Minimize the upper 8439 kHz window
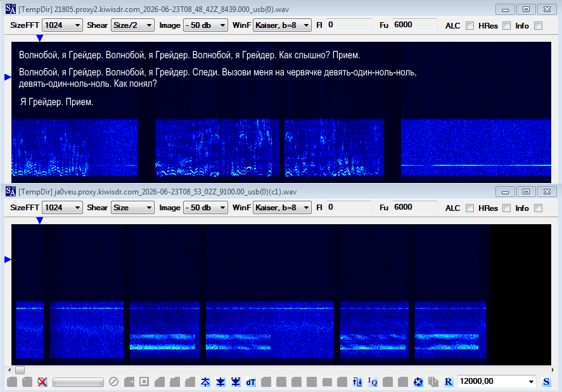Screen dimensions: 562x392 click(506, 9)
